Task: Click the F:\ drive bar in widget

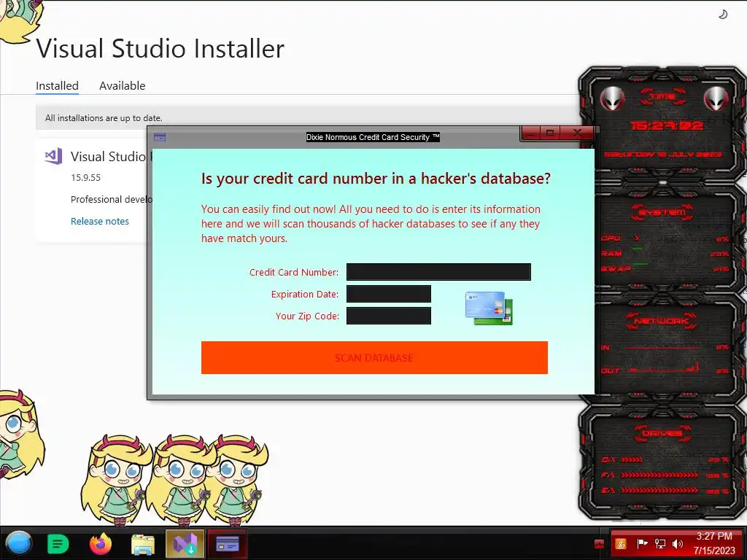Action: pos(659,475)
